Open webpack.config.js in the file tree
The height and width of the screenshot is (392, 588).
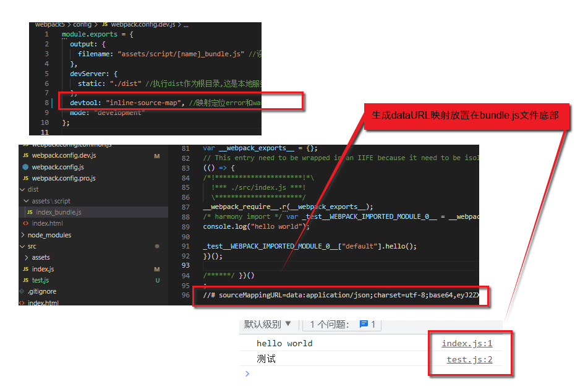click(58, 167)
